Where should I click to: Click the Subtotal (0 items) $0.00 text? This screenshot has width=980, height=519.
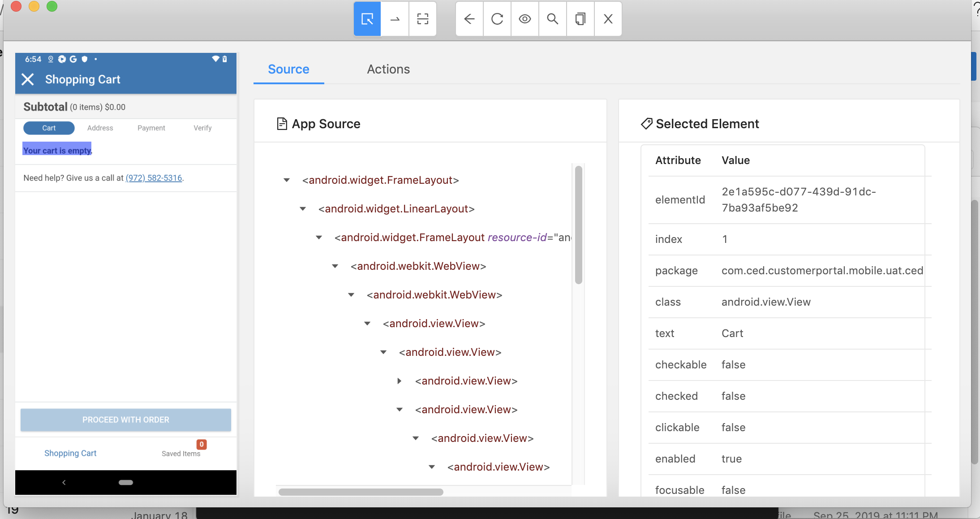click(x=74, y=107)
